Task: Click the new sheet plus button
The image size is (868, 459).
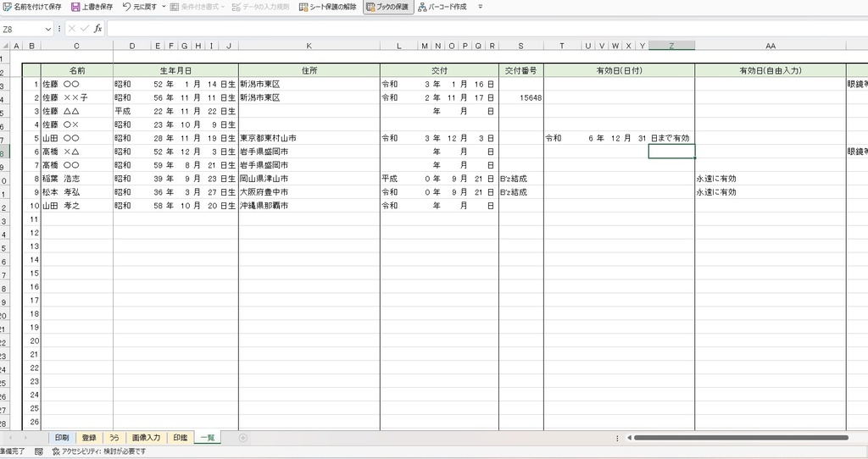Action: click(x=242, y=438)
